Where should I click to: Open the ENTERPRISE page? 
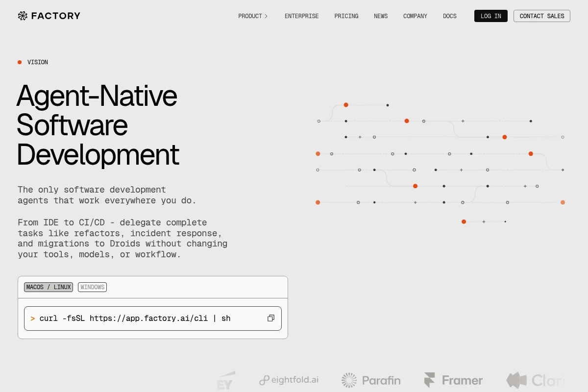pyautogui.click(x=301, y=16)
